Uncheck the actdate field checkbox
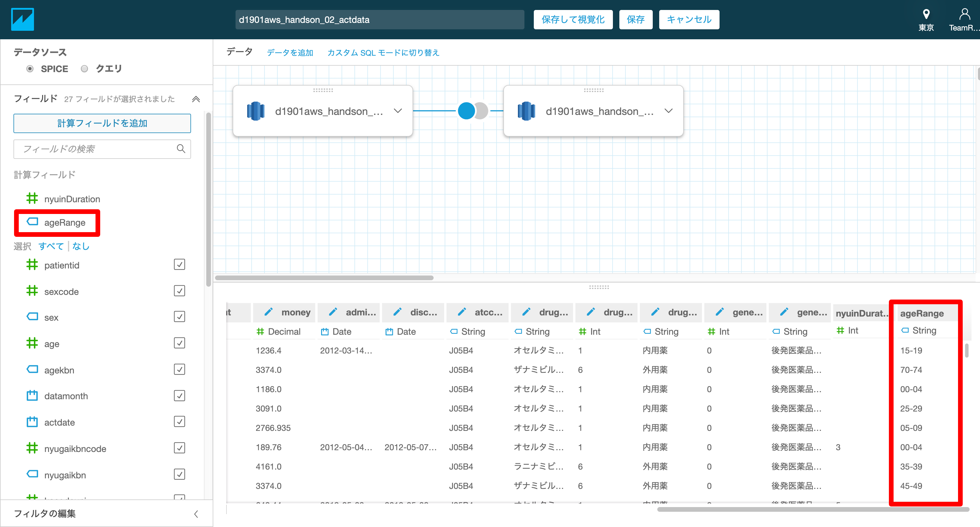Image resolution: width=980 pixels, height=527 pixels. pos(179,421)
